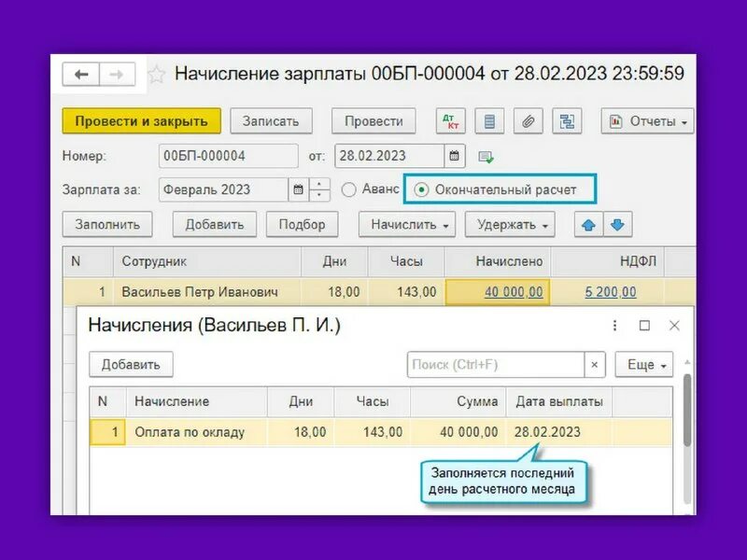Open the document postings view via Дт/Кт icon
Image resolution: width=747 pixels, height=560 pixels.
451,121
